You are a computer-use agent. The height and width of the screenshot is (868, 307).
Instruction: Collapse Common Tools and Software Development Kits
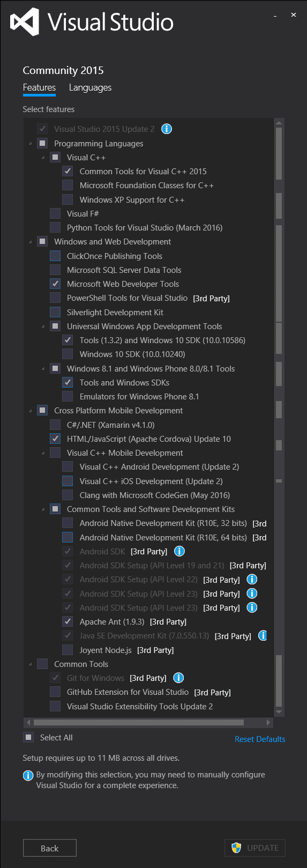tap(43, 509)
